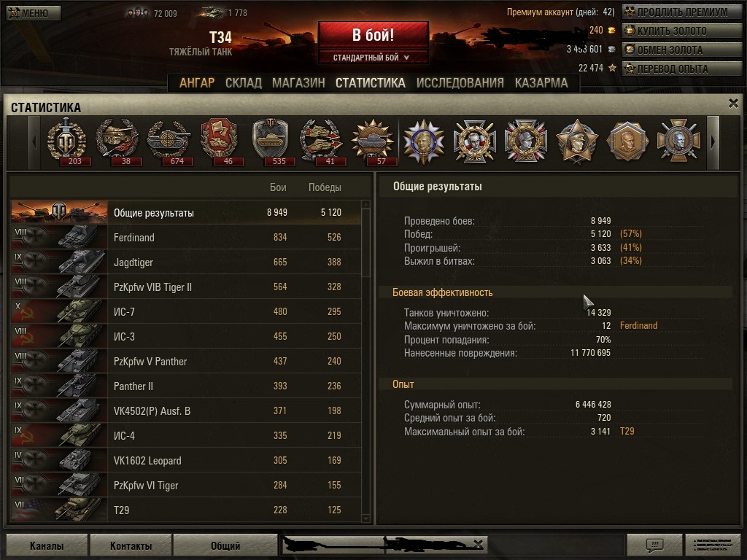Select the ИС-7 row in tank list

(186, 311)
